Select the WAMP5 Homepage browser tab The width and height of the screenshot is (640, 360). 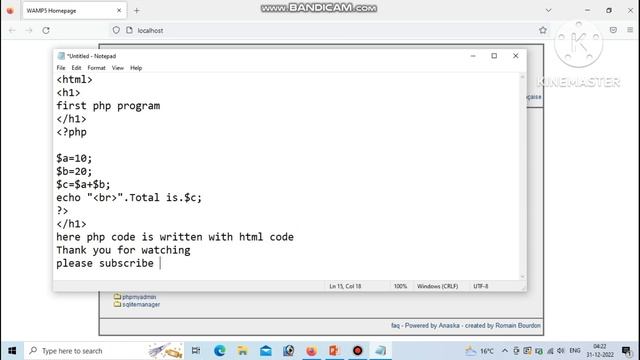pos(74,11)
